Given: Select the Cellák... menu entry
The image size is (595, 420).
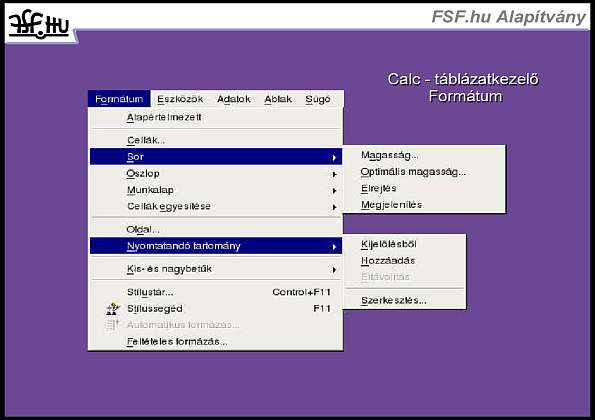Looking at the screenshot, I should pyautogui.click(x=216, y=140).
